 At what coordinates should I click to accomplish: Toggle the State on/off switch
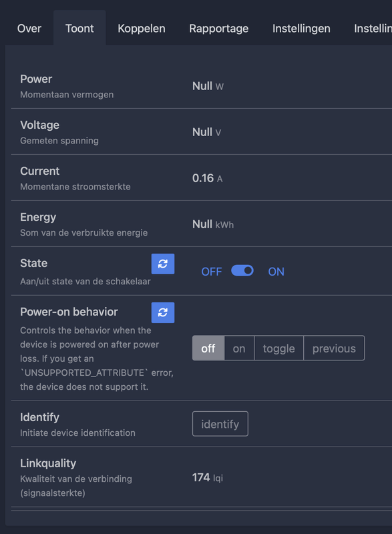click(x=242, y=271)
